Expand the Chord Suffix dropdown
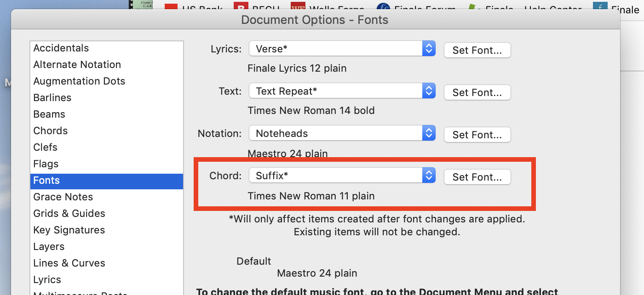 [x=342, y=176]
